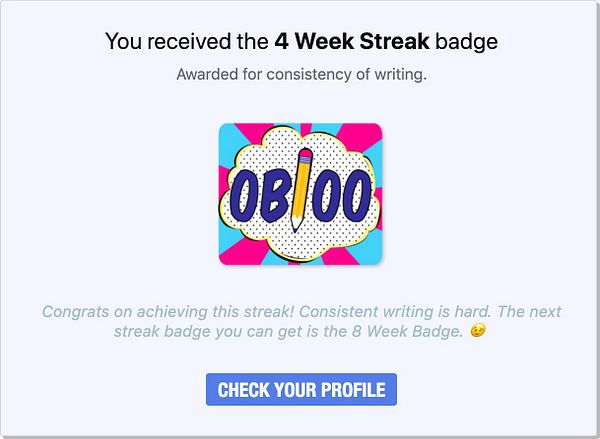The height and width of the screenshot is (439, 600).
Task: Click the sharpened pencil tip in badge
Action: point(295,225)
